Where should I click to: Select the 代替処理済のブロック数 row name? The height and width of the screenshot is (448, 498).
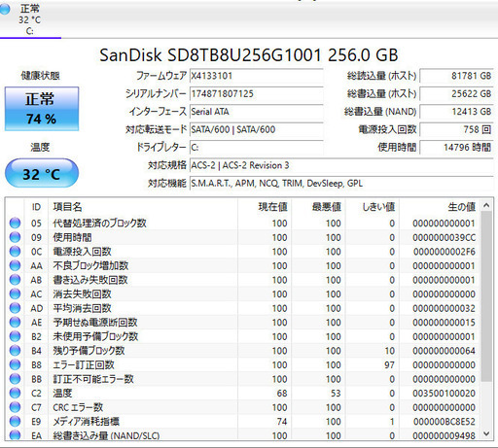click(x=99, y=224)
